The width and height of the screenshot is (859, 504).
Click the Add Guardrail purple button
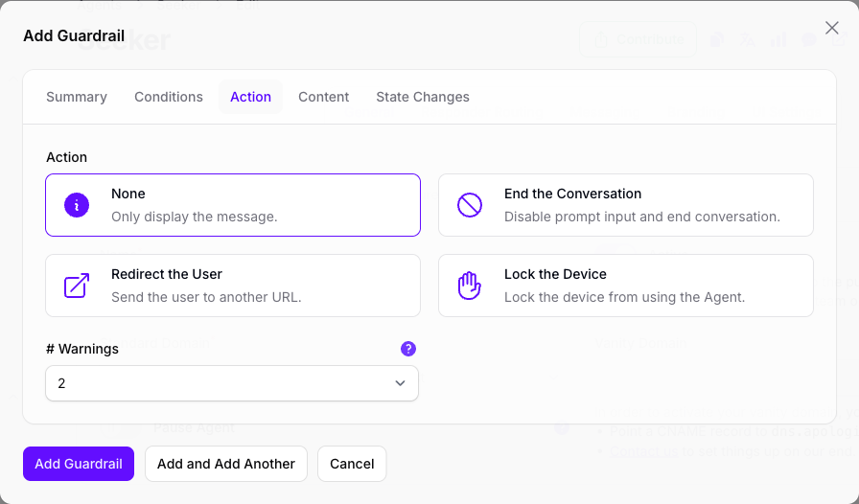[79, 464]
